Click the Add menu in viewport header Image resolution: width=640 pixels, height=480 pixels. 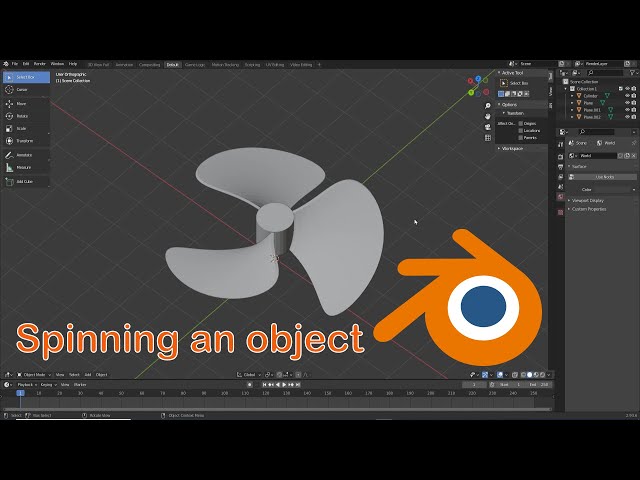[x=88, y=375]
